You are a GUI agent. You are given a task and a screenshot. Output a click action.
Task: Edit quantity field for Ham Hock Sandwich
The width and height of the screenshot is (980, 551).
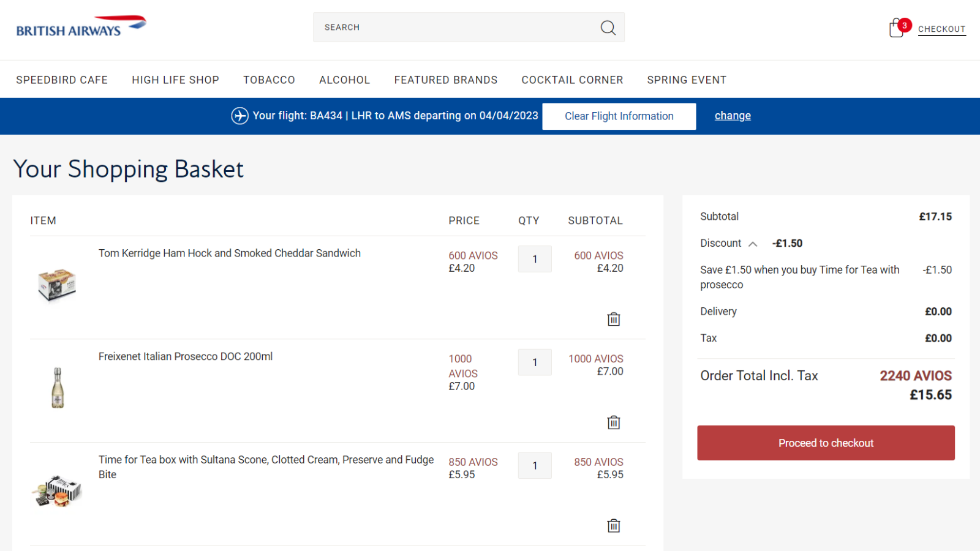pyautogui.click(x=535, y=259)
